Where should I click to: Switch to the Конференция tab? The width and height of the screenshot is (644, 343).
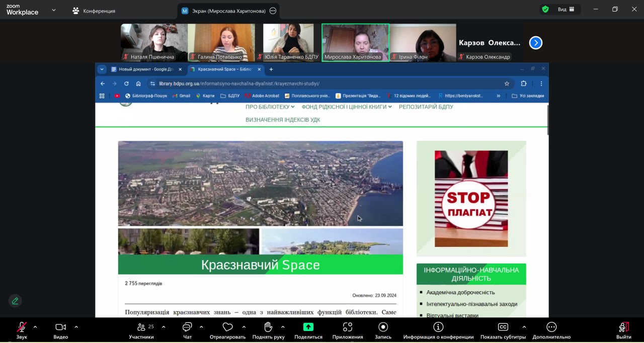coord(94,11)
